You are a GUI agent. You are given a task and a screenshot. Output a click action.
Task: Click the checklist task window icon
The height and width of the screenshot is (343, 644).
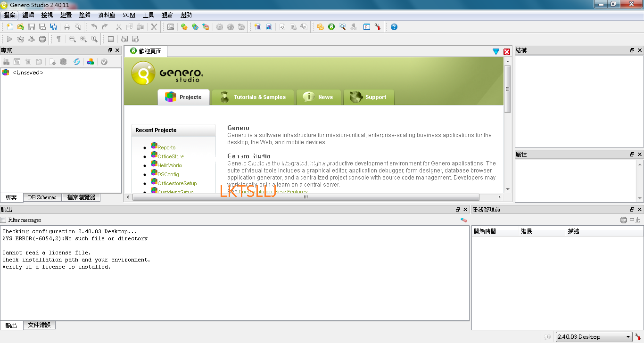click(x=367, y=27)
